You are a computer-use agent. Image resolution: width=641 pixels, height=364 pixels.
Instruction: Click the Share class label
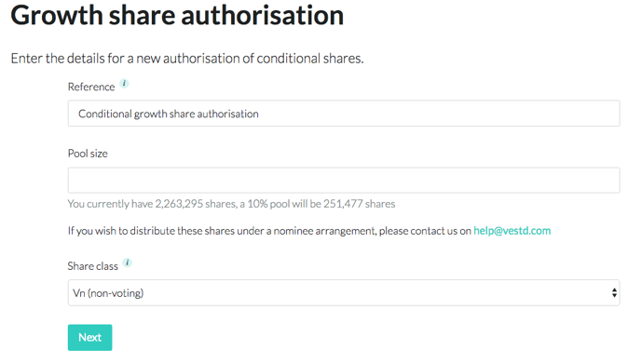point(93,266)
